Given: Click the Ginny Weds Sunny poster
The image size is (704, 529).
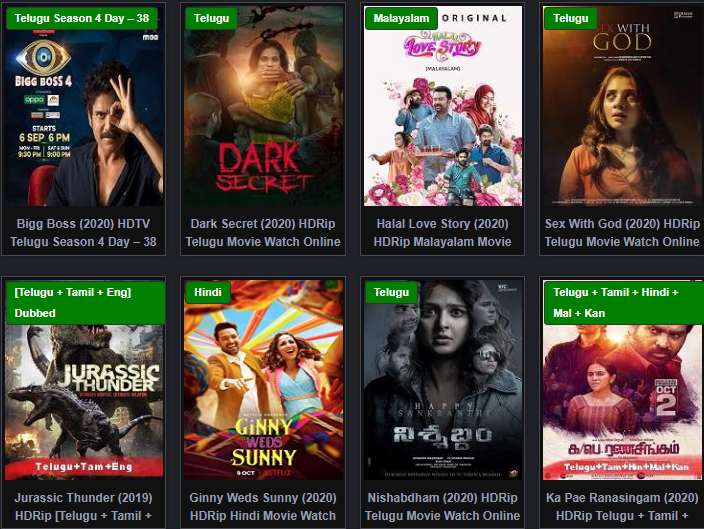Looking at the screenshot, I should click(x=264, y=380).
